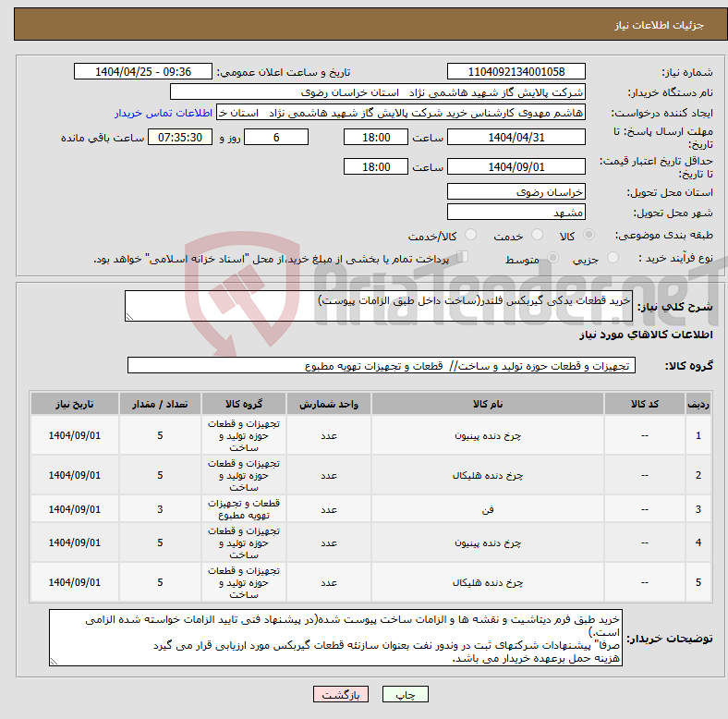The width and height of the screenshot is (728, 719).
Task: Click the جزئیات اطلاعات نیاز page header
Action: click(659, 25)
